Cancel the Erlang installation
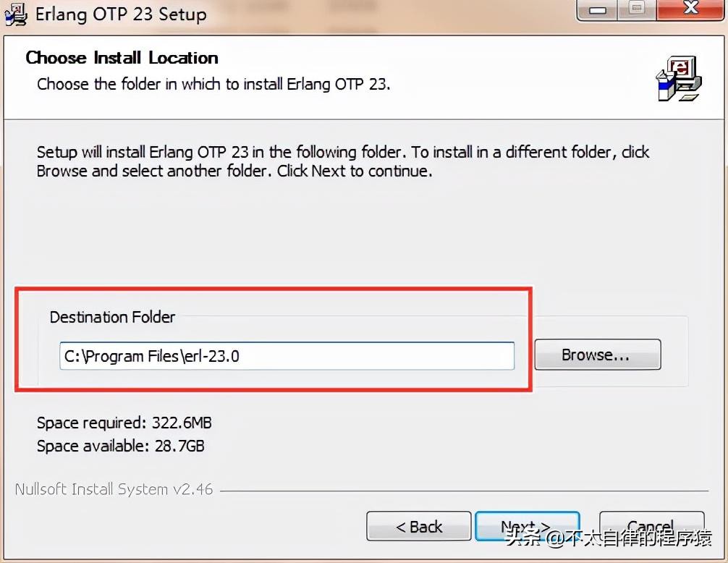This screenshot has width=728, height=563. coord(651,527)
